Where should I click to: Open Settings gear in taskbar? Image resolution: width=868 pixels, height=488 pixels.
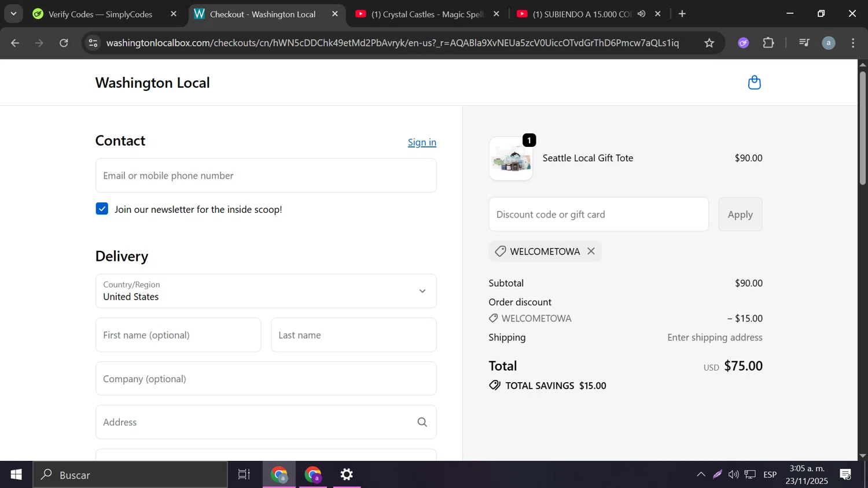coord(347,475)
